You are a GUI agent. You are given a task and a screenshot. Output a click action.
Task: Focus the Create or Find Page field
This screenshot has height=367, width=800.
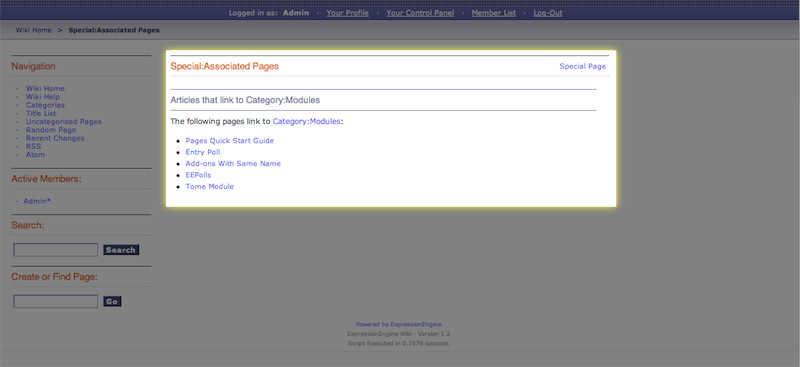click(x=55, y=301)
